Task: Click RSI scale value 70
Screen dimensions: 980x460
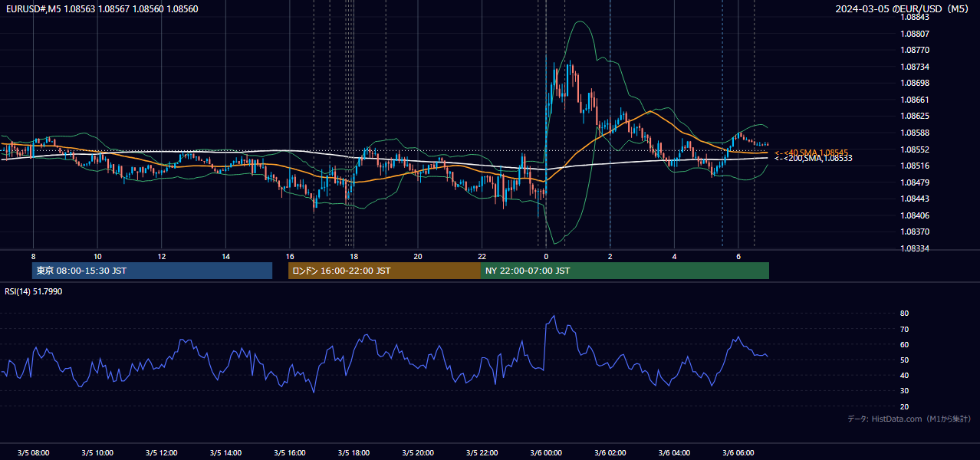Action: pyautogui.click(x=905, y=330)
